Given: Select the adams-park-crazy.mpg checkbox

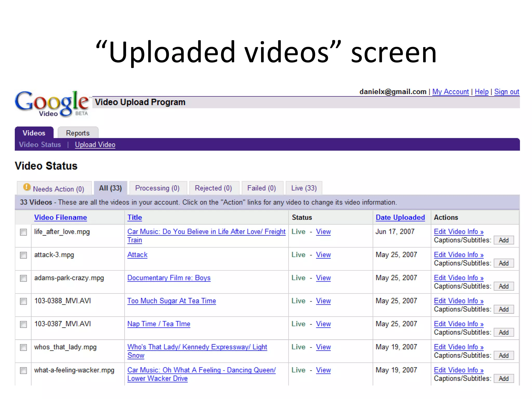Looking at the screenshot, I should click(23, 278).
